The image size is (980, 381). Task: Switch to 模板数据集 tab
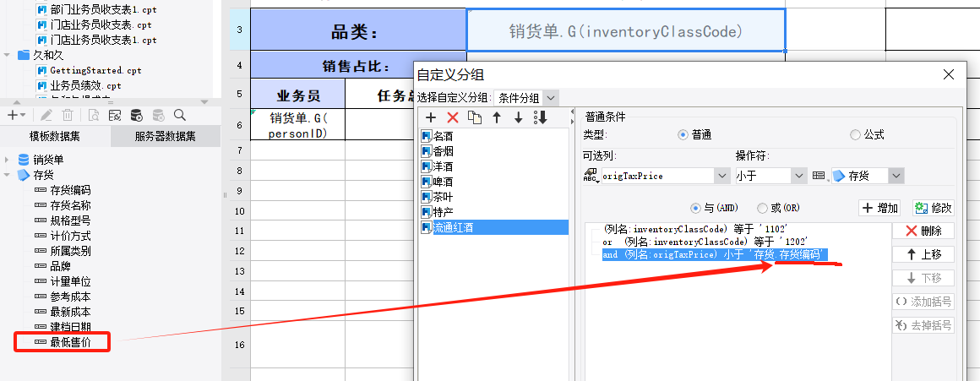click(x=55, y=136)
